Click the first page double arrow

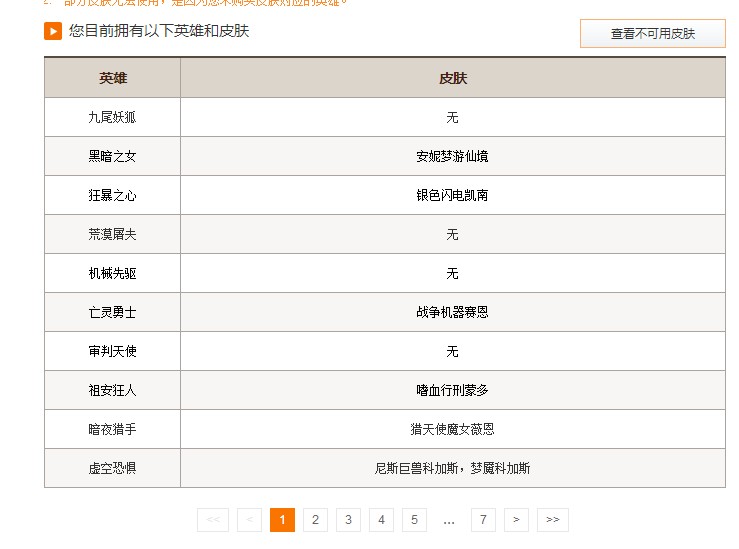(x=213, y=520)
